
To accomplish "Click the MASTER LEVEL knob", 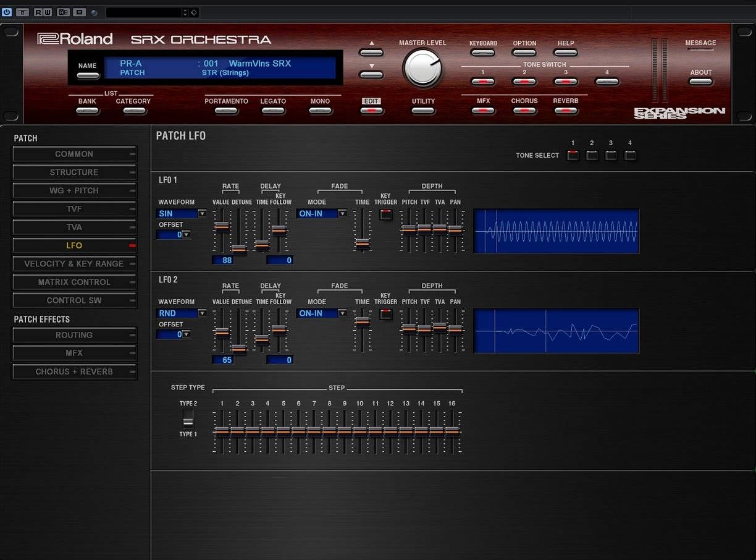I will point(422,67).
